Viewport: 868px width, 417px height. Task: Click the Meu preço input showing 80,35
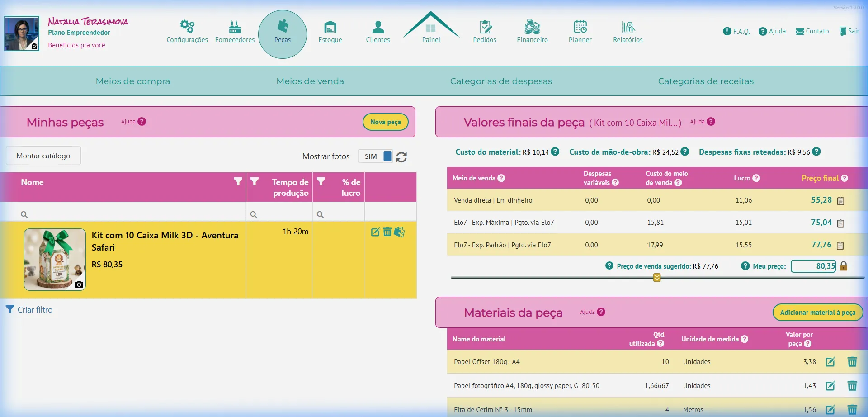[814, 266]
